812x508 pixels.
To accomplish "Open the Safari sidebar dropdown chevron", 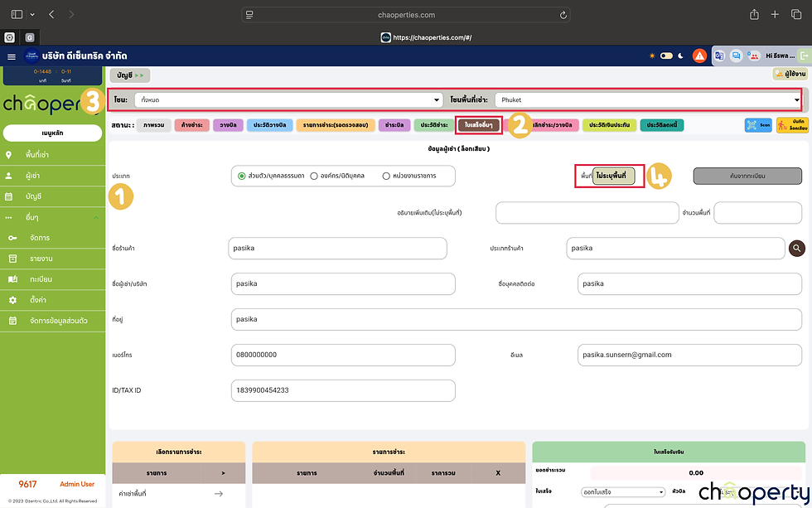I will click(32, 14).
